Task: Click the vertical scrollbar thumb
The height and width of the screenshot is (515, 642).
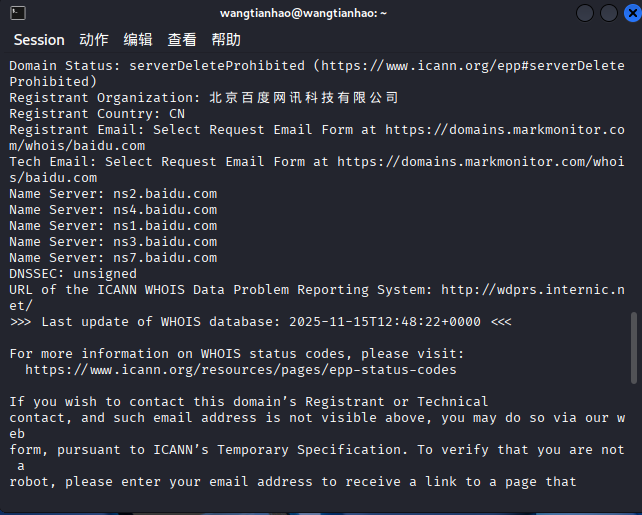Action: pos(633,345)
